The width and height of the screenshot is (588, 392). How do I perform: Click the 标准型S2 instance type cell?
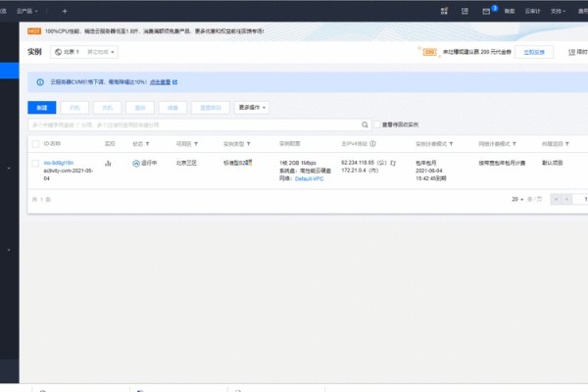tap(237, 163)
